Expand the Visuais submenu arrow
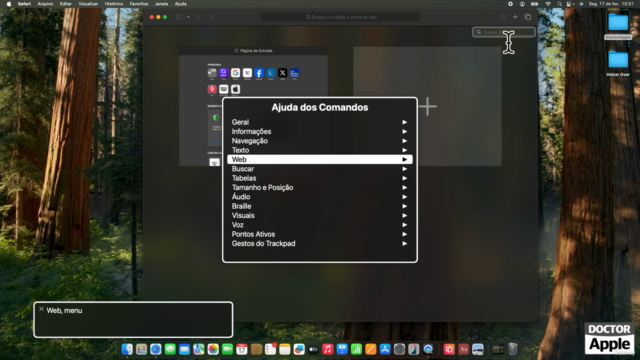This screenshot has width=640, height=360. [404, 216]
